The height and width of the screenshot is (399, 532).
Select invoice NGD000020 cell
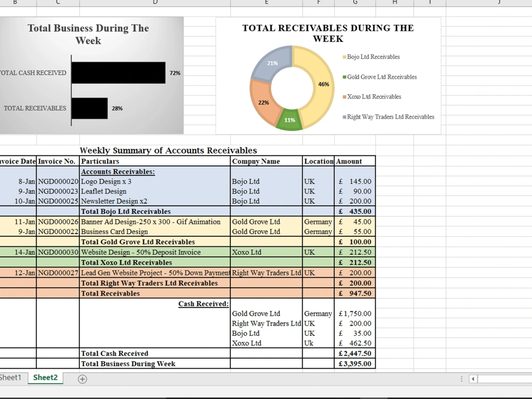pyautogui.click(x=57, y=181)
